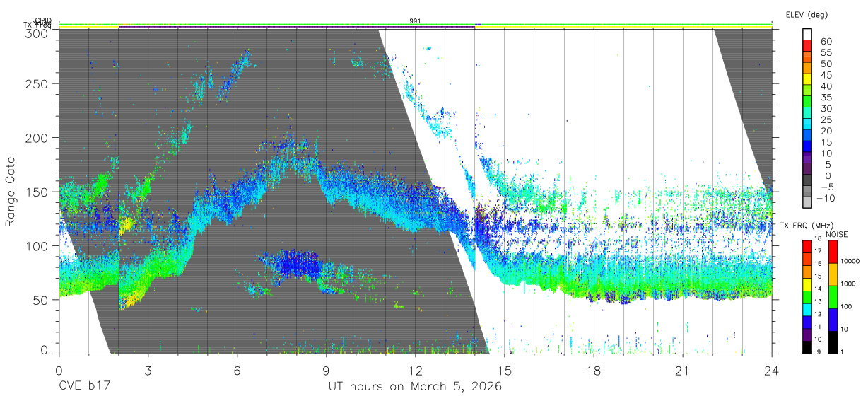This screenshot has width=868, height=401.
Task: Click the '9' tick on UT hours axis
Action: coord(326,370)
